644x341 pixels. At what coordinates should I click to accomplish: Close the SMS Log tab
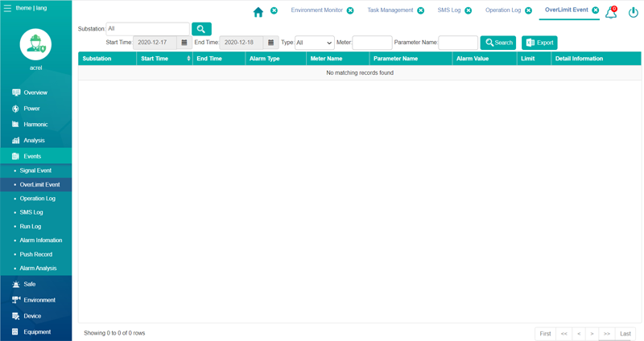[x=468, y=11]
